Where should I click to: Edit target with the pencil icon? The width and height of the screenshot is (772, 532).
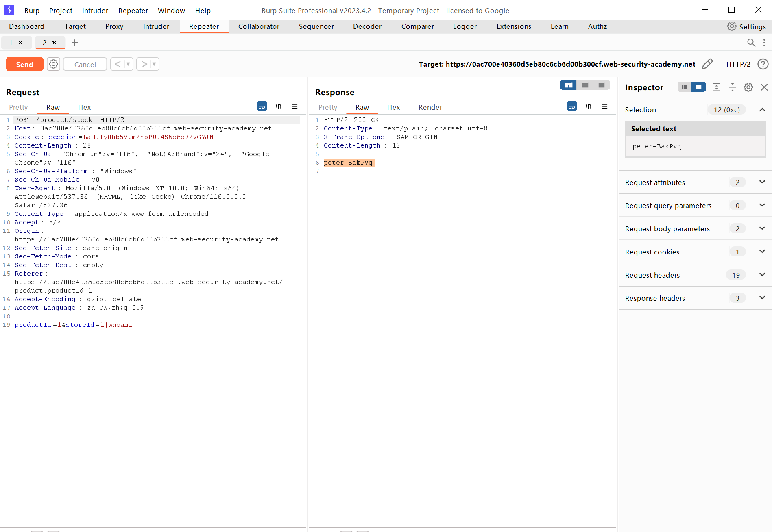tap(707, 64)
